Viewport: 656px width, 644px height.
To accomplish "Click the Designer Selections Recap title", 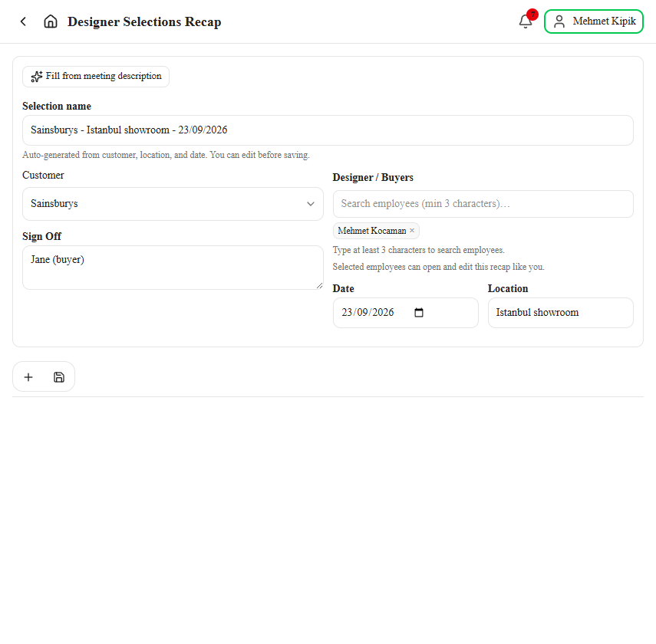I will (x=144, y=21).
